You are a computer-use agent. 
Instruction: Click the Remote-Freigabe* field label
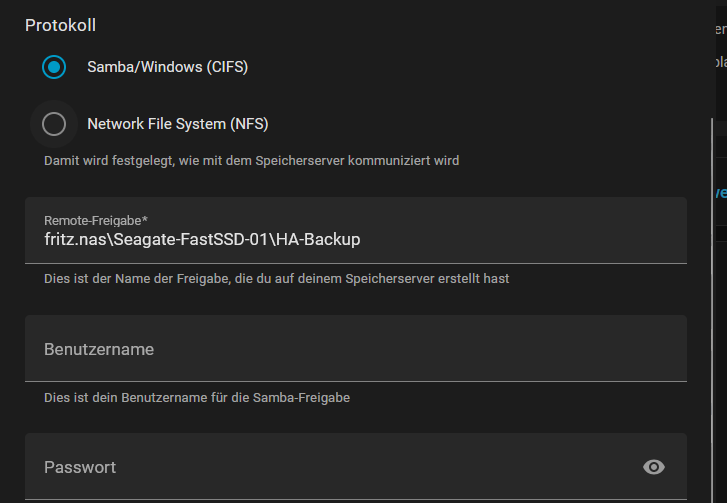[96, 221]
